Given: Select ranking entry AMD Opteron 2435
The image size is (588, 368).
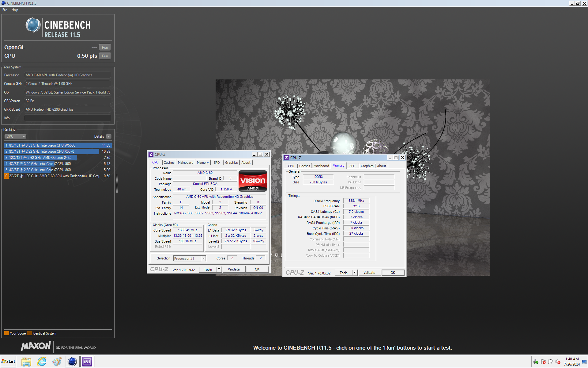Looking at the screenshot, I should tap(58, 158).
